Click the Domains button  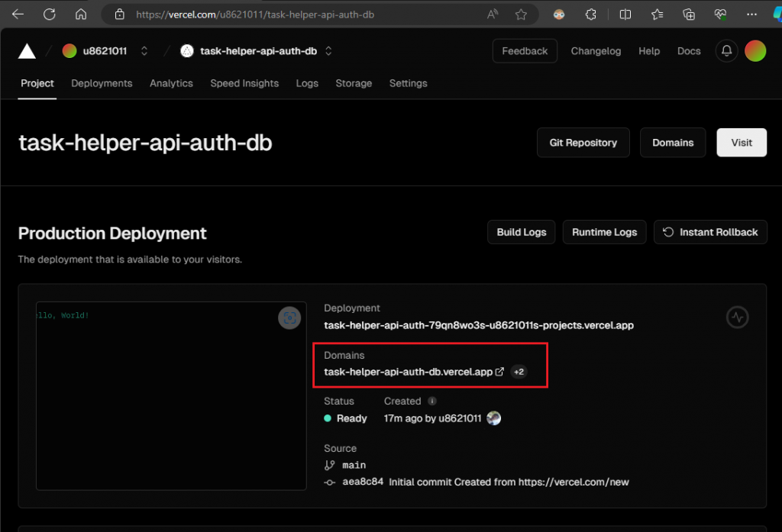point(673,143)
